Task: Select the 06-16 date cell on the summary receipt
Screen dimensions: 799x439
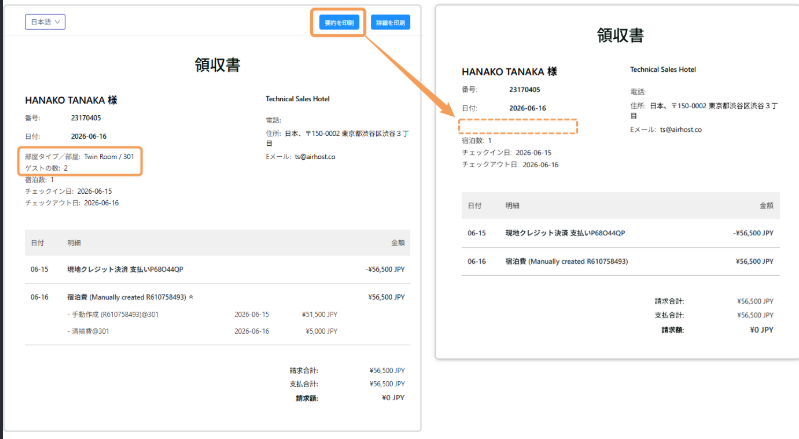Action: pos(477,262)
